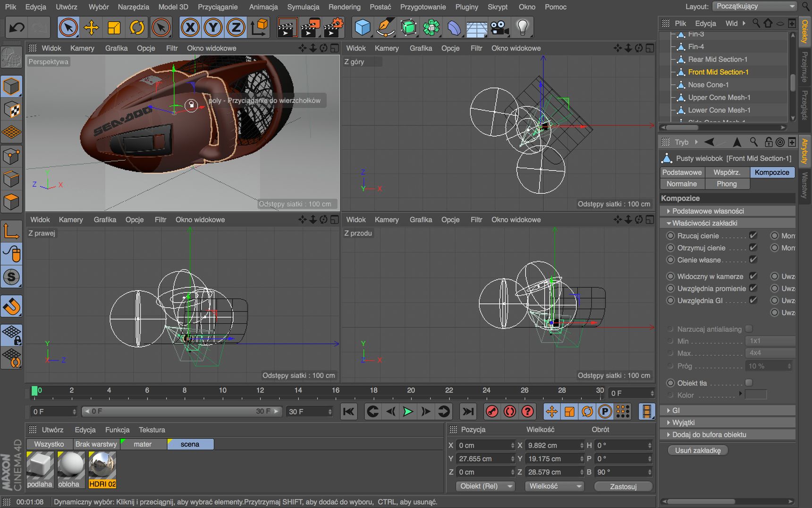812x508 pixels.
Task: Jump to the animation end
Action: tap(468, 412)
